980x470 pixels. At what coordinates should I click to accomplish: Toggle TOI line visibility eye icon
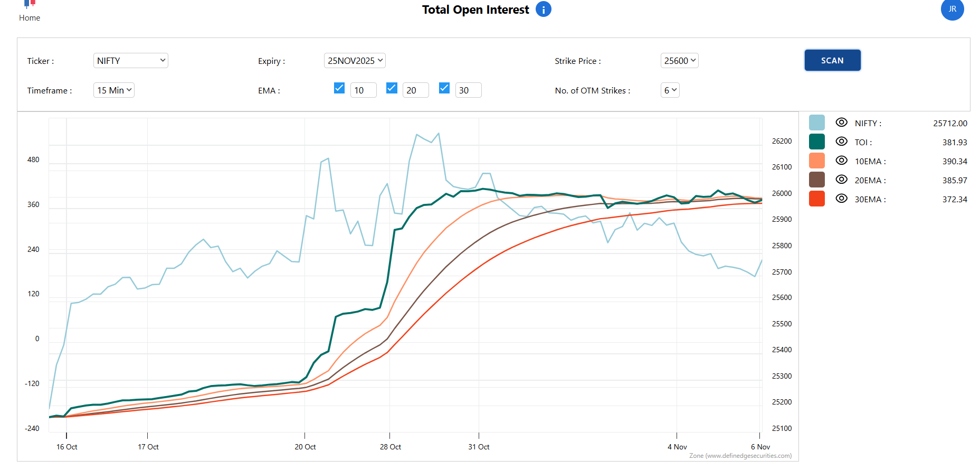pos(841,142)
